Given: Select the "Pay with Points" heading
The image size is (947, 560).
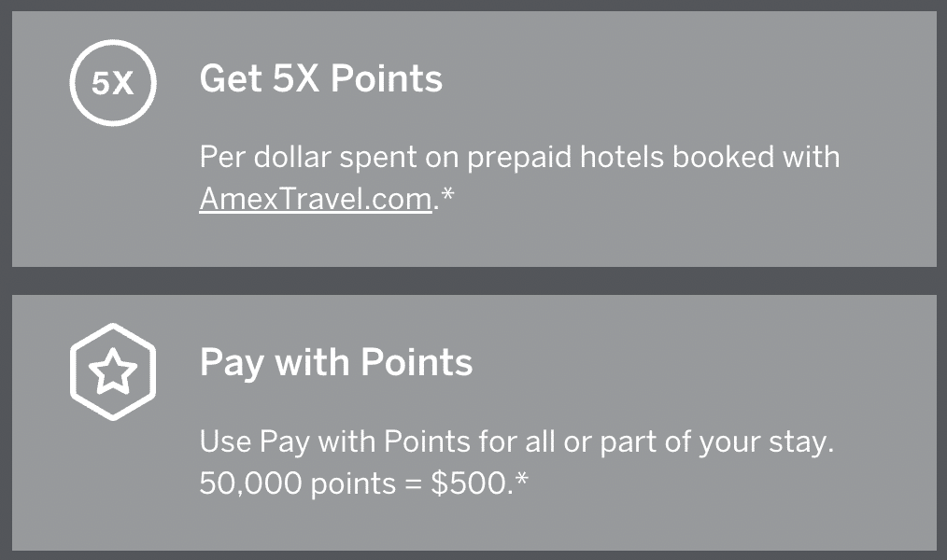Looking at the screenshot, I should pos(336,362).
